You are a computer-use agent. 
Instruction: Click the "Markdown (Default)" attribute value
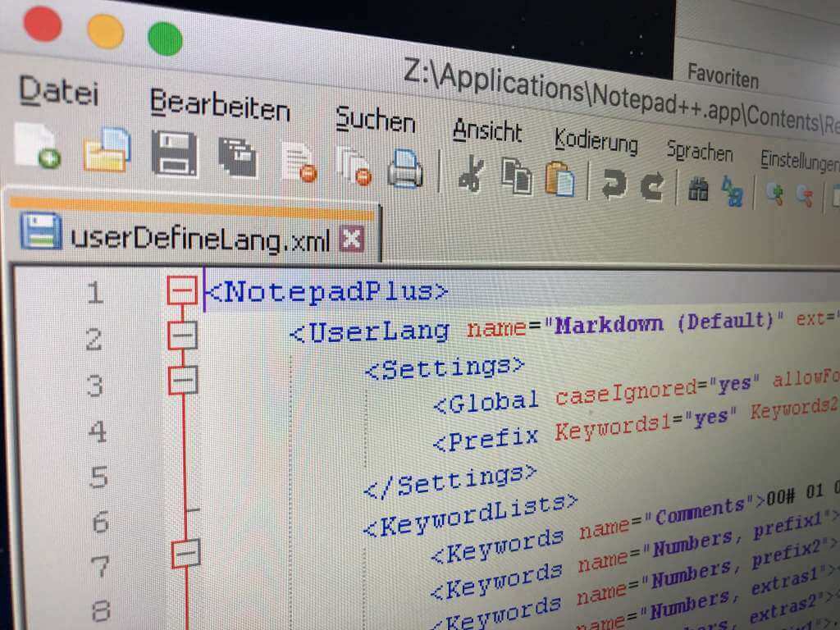664,322
